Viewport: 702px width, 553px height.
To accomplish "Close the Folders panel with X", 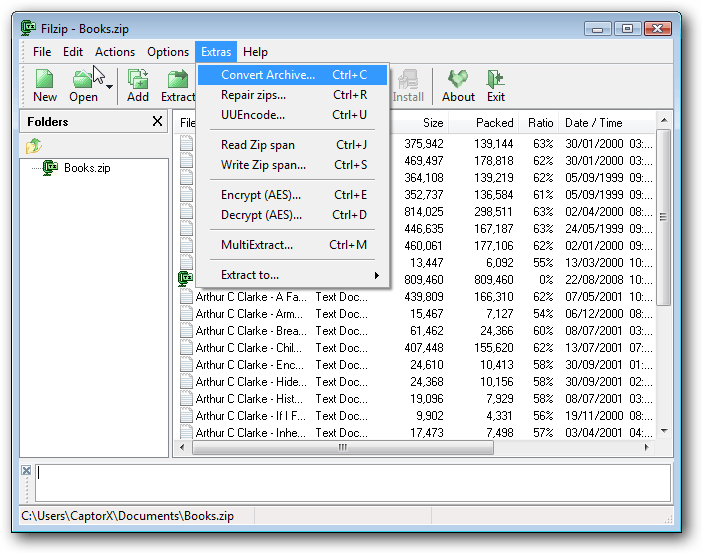I will tap(157, 121).
